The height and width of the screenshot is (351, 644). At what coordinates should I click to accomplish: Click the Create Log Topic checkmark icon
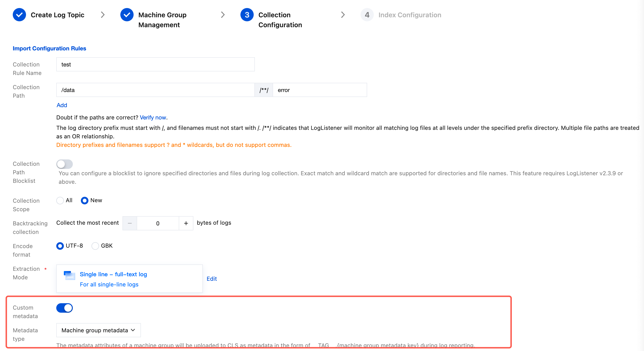coord(19,15)
